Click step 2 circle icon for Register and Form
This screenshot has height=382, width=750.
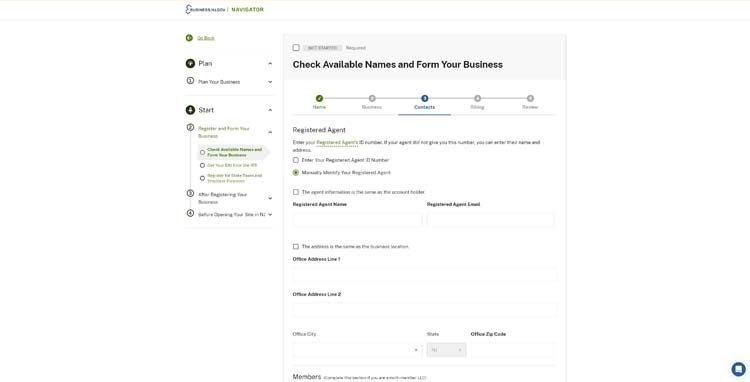coord(190,128)
